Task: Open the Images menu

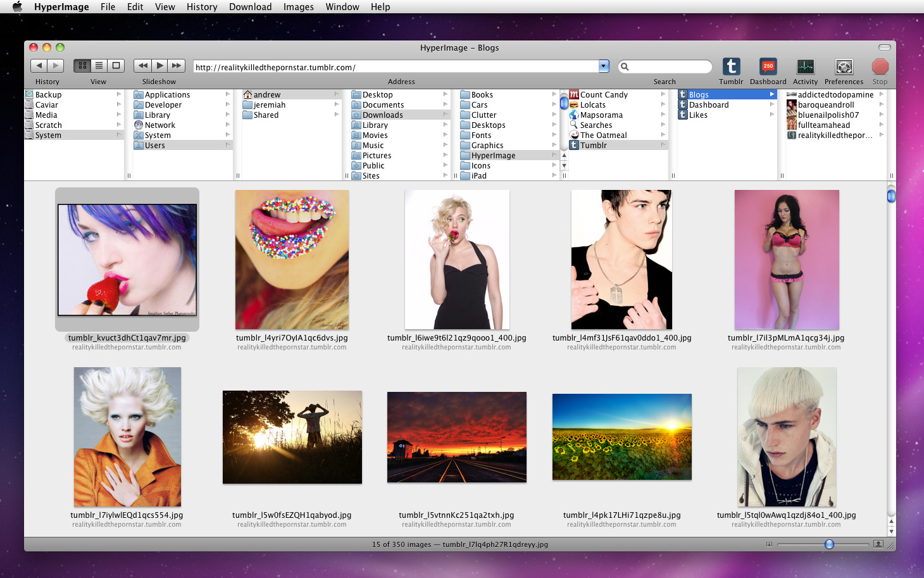Action: tap(298, 7)
